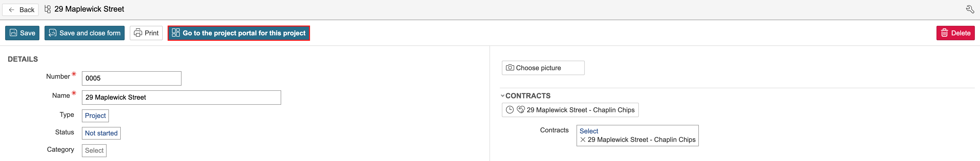Go to the project portal for this project
This screenshot has width=980, height=161.
tap(238, 33)
